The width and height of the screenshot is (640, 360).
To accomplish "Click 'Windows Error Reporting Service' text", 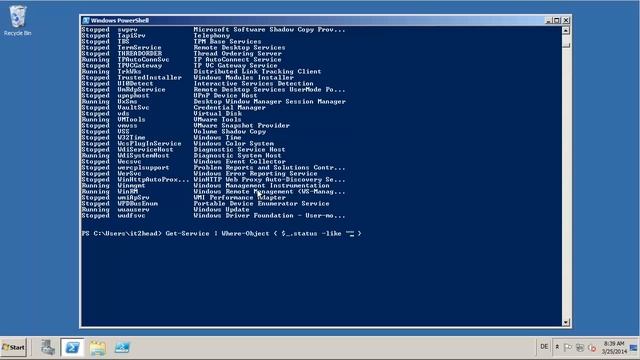I will point(256,173).
